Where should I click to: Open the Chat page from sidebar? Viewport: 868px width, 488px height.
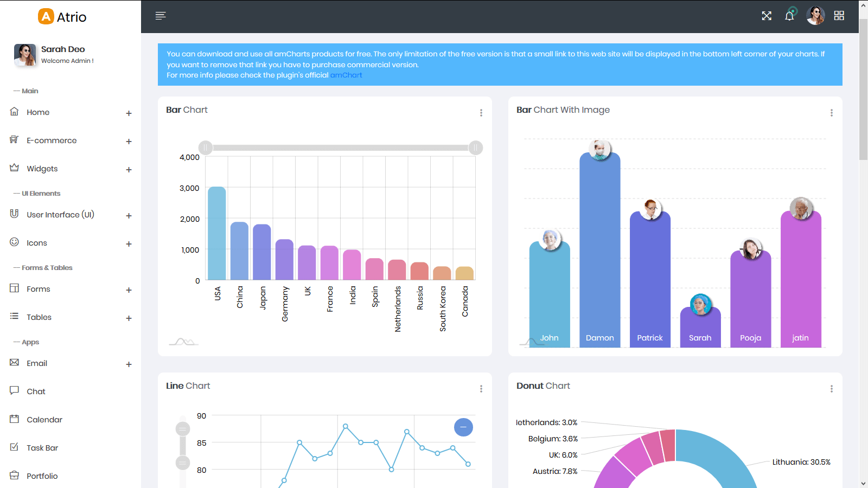click(x=36, y=391)
